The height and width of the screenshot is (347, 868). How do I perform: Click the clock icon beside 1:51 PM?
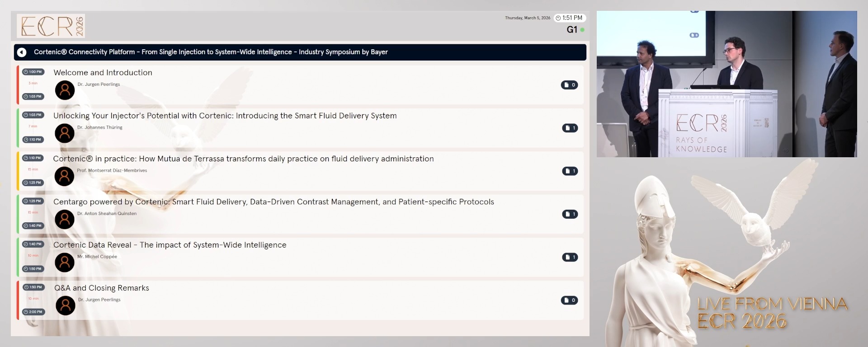pyautogui.click(x=558, y=18)
